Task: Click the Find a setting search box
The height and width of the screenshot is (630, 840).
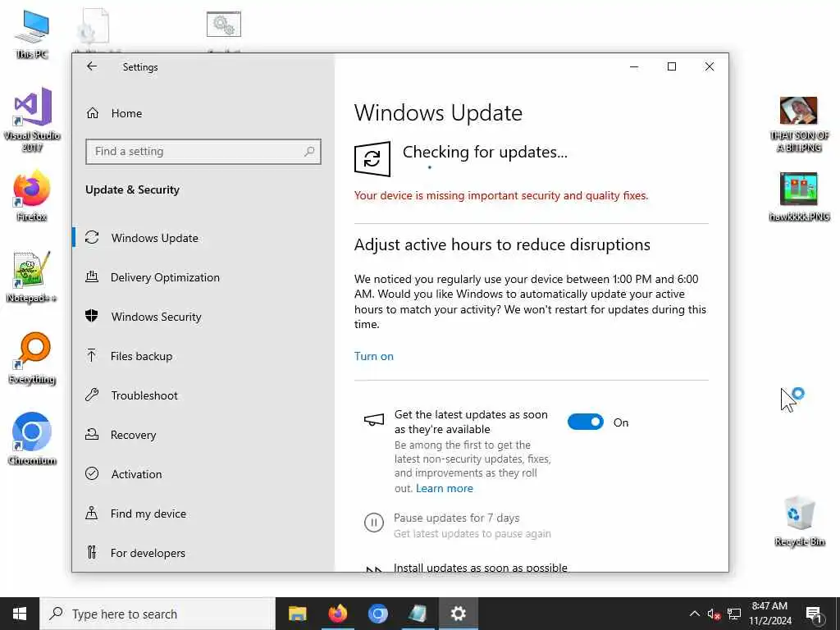Action: (x=203, y=152)
